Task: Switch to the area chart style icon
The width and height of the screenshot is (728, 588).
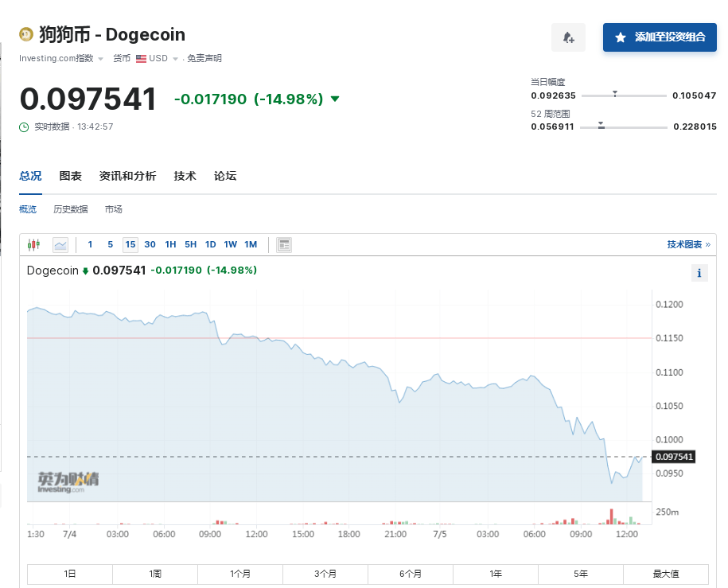Action: pyautogui.click(x=60, y=244)
